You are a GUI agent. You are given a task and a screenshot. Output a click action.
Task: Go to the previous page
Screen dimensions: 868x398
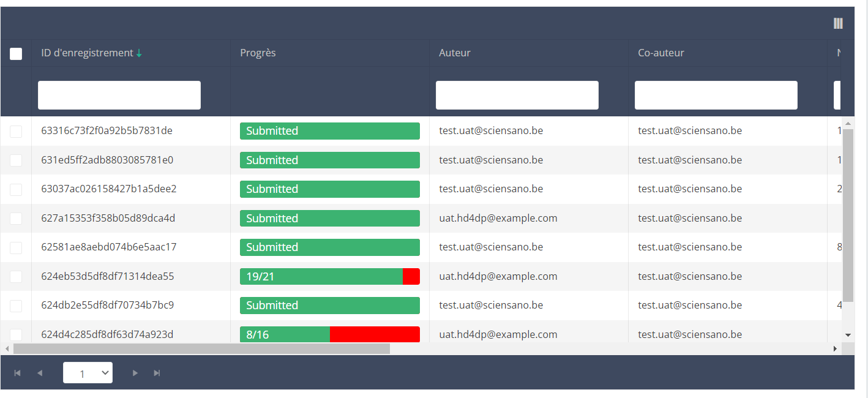(40, 373)
